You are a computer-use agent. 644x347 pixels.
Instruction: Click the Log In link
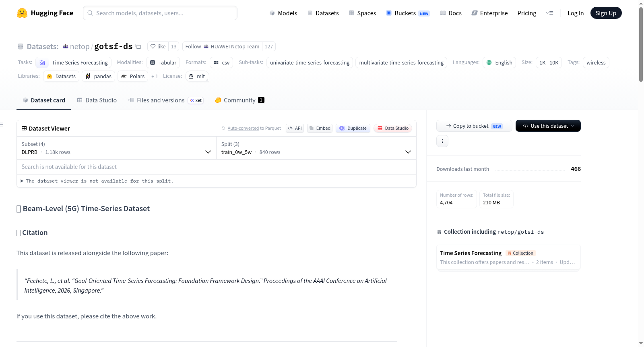pyautogui.click(x=576, y=13)
